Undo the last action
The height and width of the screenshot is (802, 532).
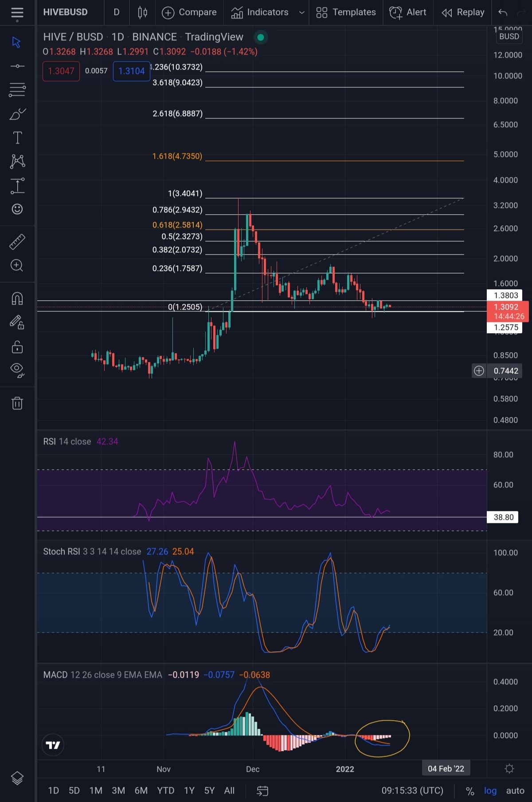(503, 12)
